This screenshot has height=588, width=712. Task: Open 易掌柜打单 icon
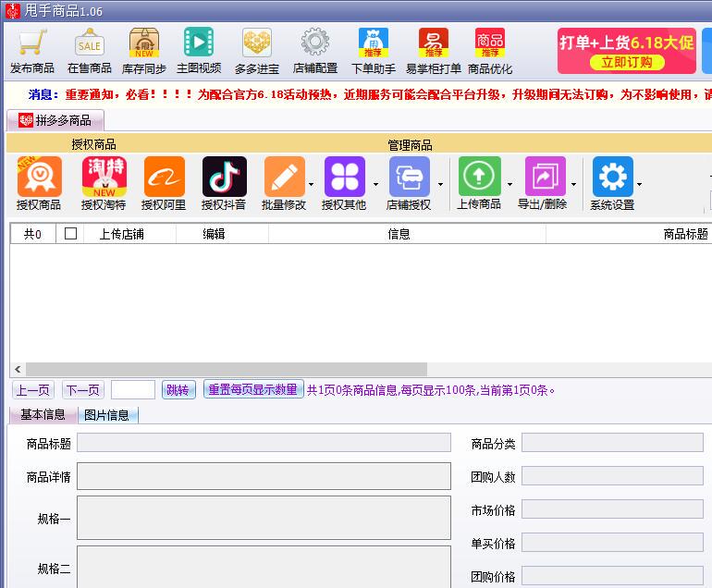click(x=433, y=43)
